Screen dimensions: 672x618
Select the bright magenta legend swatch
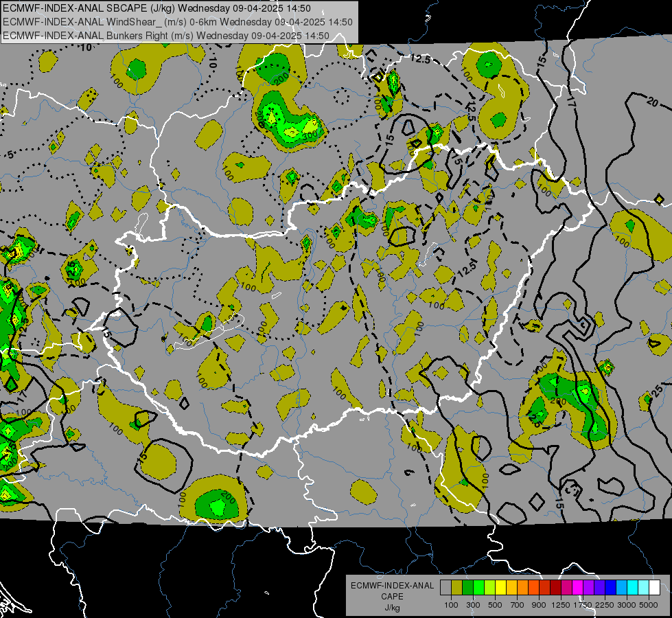click(577, 587)
